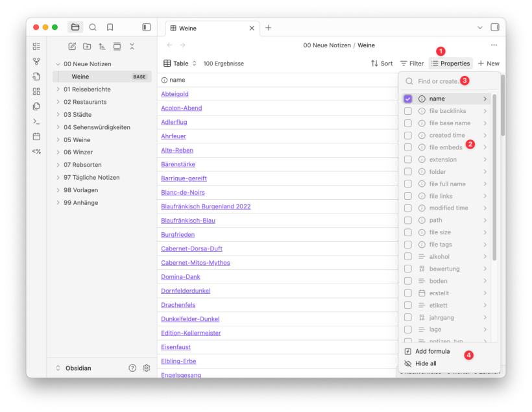Open the Obsidian vault switcher
Screen dimensions: 532x412
tap(73, 368)
